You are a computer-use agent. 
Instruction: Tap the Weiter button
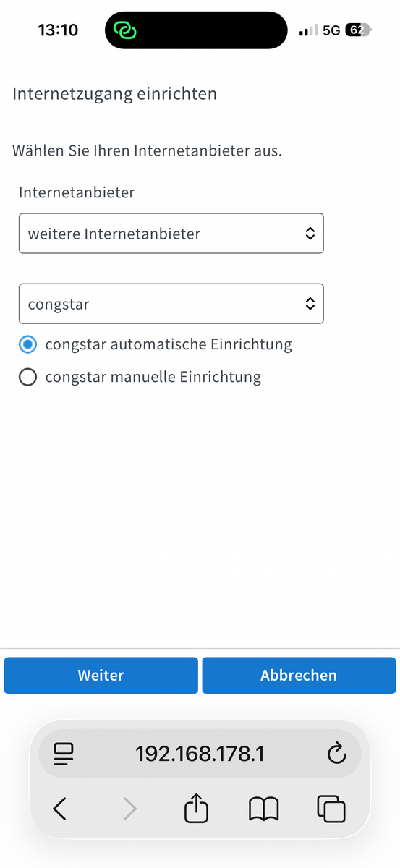101,676
